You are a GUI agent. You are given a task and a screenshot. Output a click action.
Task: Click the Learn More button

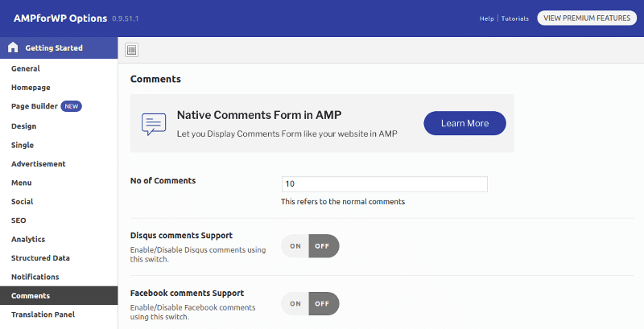pos(464,123)
